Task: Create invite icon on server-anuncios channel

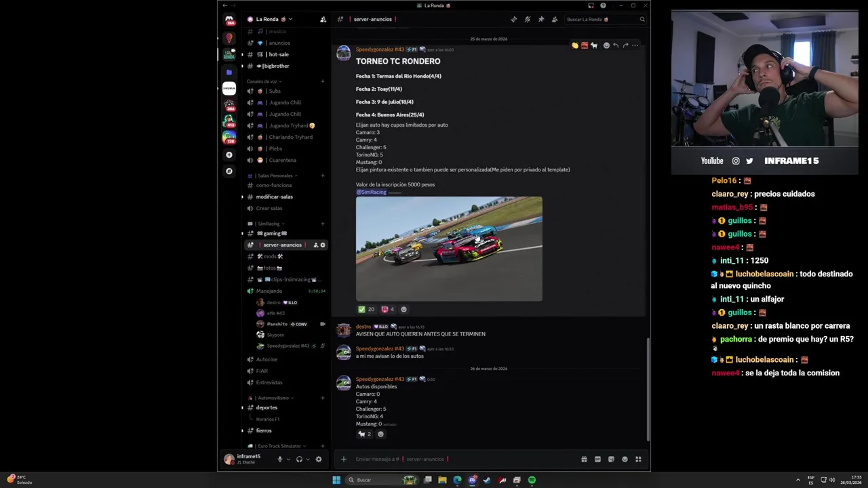Action: (x=315, y=245)
